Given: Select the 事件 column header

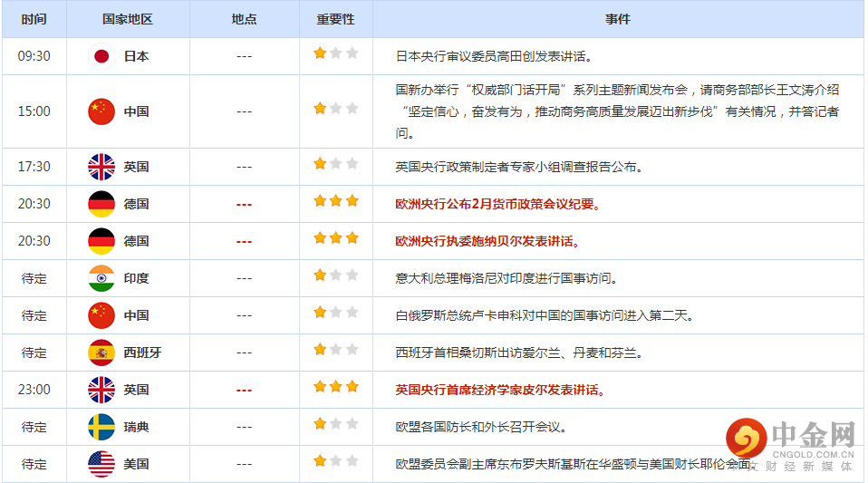Looking at the screenshot, I should tap(618, 19).
